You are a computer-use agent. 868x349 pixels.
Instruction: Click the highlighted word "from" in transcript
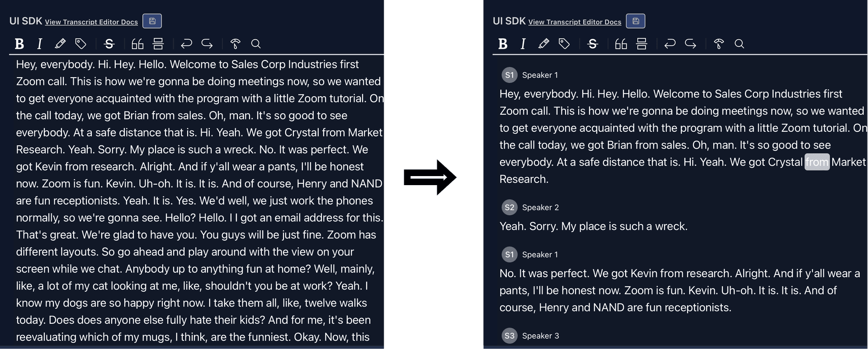coord(817,162)
